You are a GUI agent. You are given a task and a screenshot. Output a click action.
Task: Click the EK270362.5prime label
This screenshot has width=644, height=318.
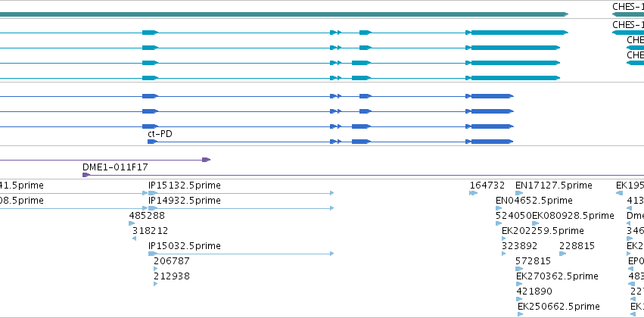[x=557, y=276]
